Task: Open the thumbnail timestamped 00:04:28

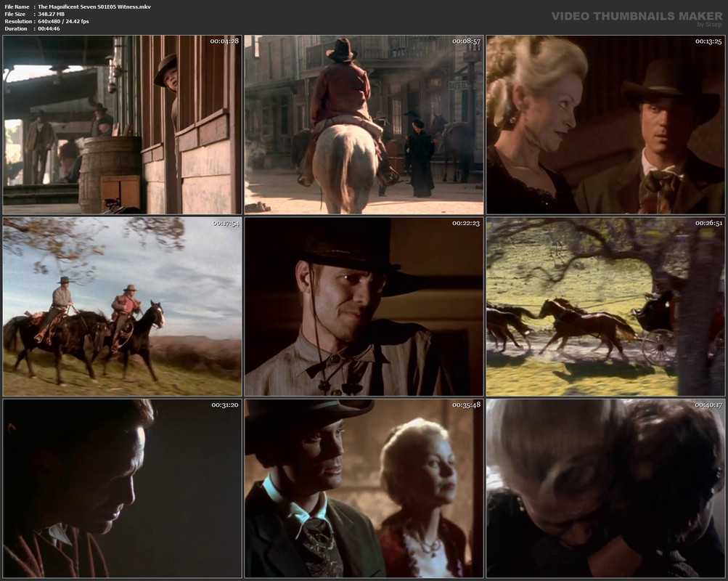Action: [122, 124]
